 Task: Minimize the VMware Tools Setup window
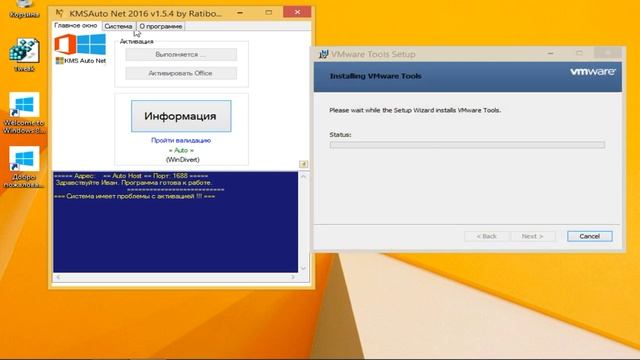(x=551, y=53)
